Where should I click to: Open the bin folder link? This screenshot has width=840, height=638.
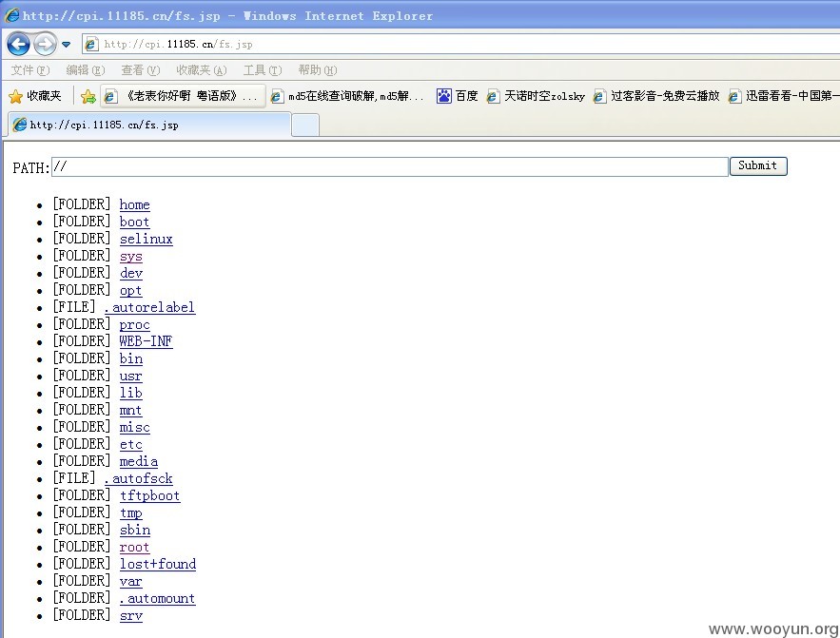(x=130, y=358)
